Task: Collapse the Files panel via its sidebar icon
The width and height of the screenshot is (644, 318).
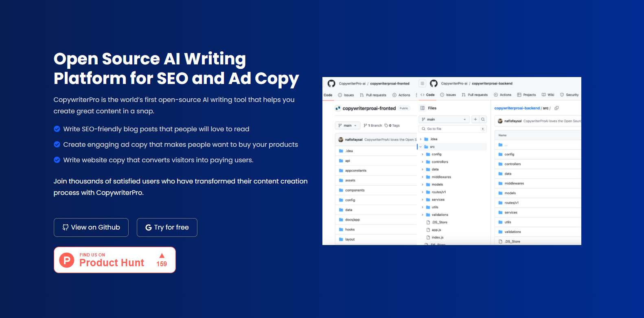Action: [x=423, y=108]
